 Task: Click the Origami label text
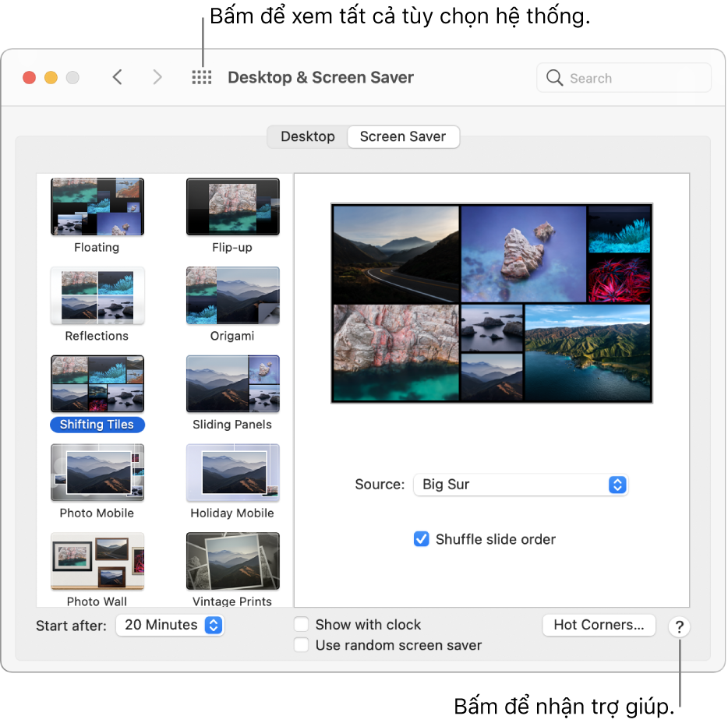(x=232, y=336)
